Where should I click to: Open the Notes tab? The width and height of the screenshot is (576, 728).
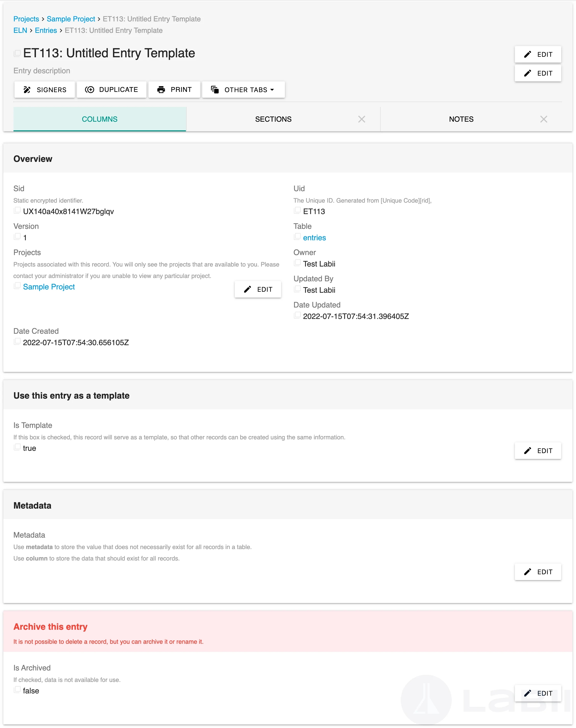pos(461,119)
